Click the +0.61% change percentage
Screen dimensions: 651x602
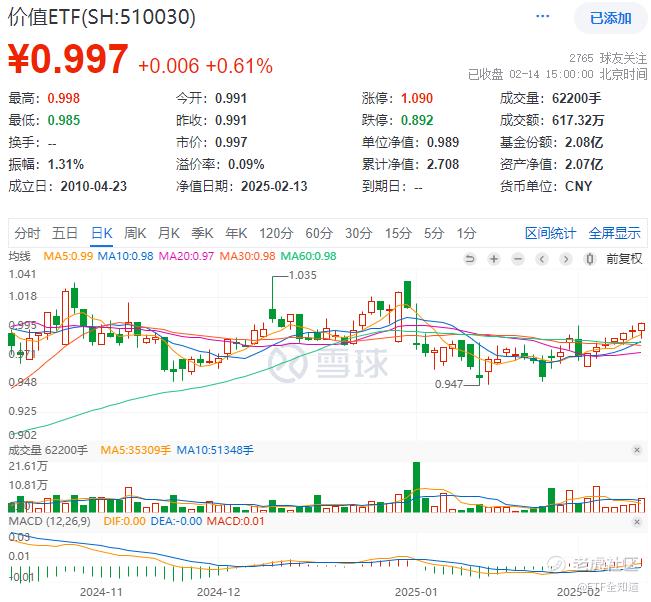point(239,66)
